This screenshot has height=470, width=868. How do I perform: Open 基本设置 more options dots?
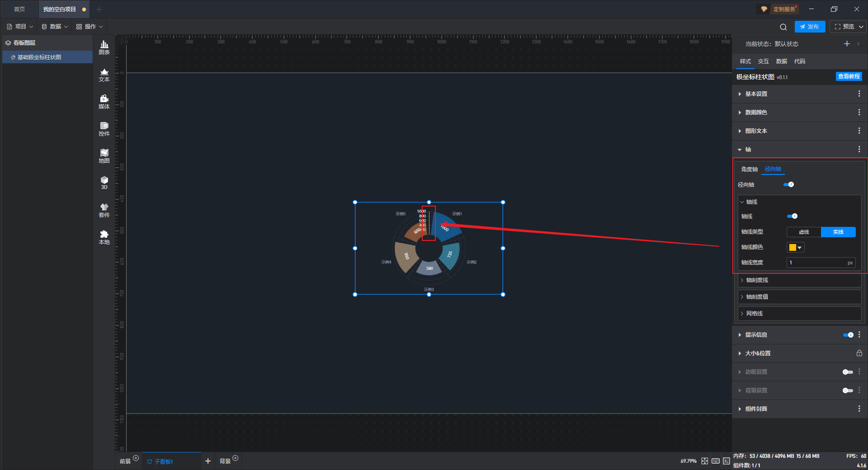click(859, 94)
